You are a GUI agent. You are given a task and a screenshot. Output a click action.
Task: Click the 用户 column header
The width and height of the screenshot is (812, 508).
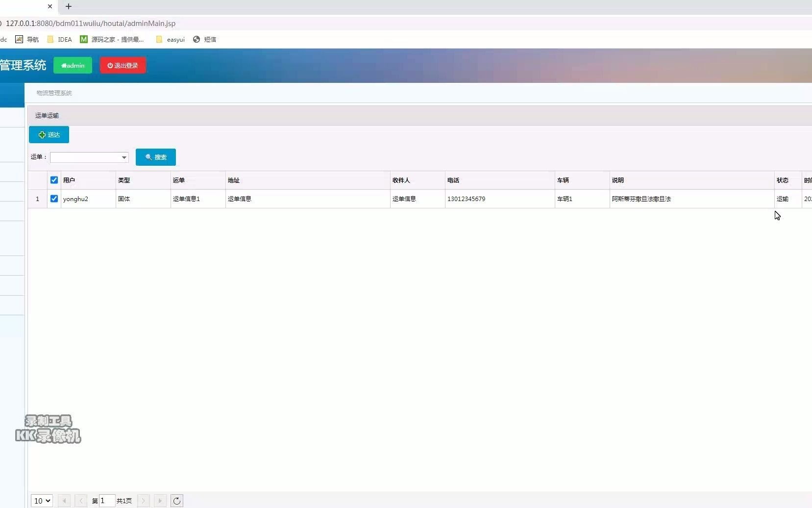point(88,180)
